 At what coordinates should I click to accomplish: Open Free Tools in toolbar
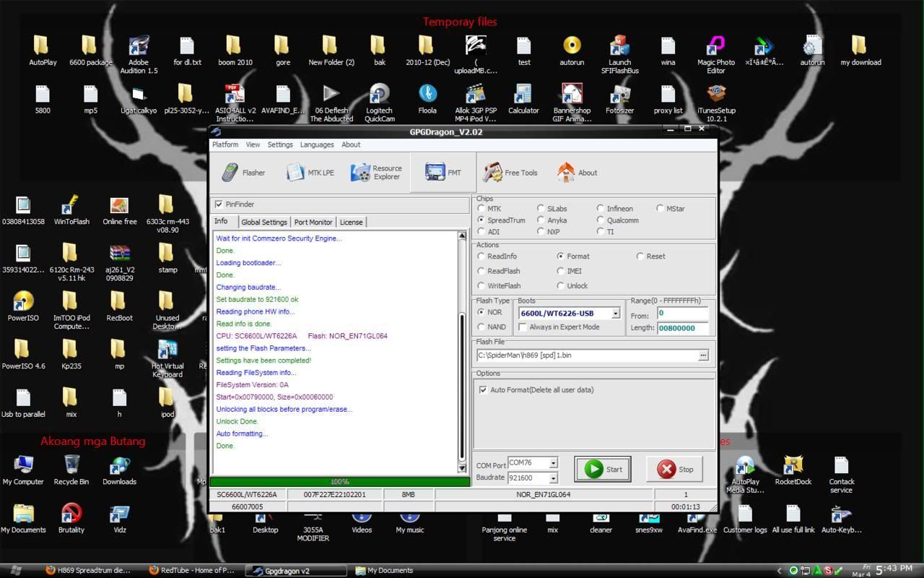tap(510, 173)
